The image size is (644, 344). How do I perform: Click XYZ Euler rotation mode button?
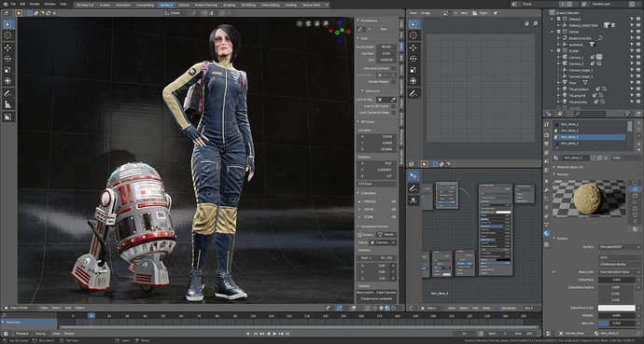(x=377, y=184)
